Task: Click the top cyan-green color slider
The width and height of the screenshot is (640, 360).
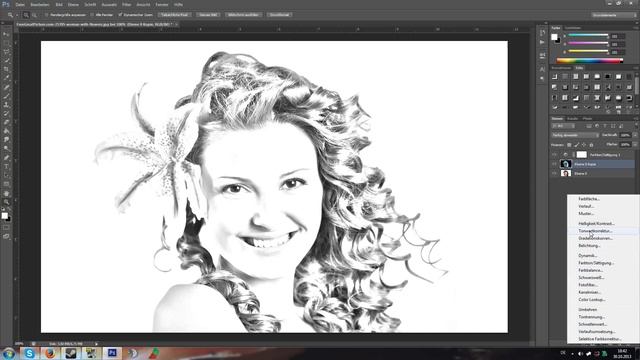Action: point(588,36)
